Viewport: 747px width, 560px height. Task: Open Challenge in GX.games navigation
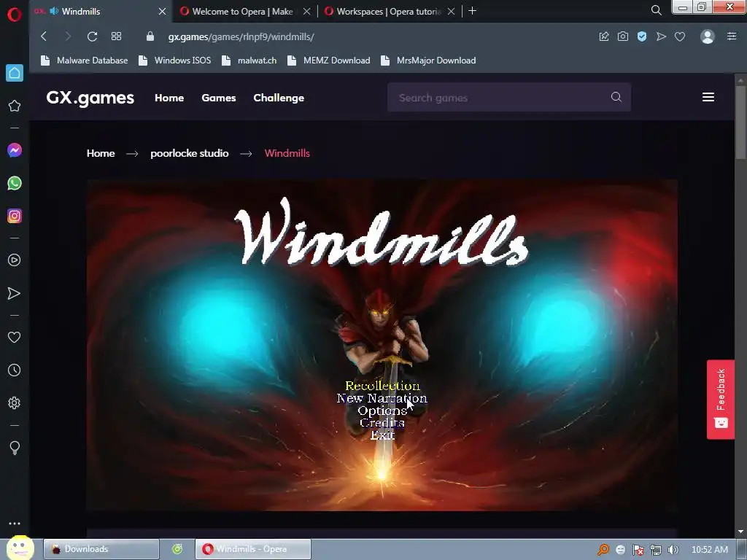(x=279, y=98)
